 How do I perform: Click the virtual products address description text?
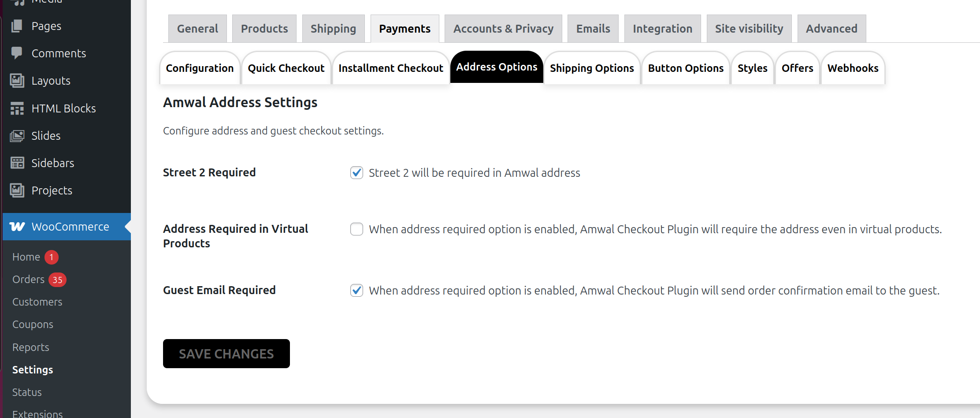655,229
